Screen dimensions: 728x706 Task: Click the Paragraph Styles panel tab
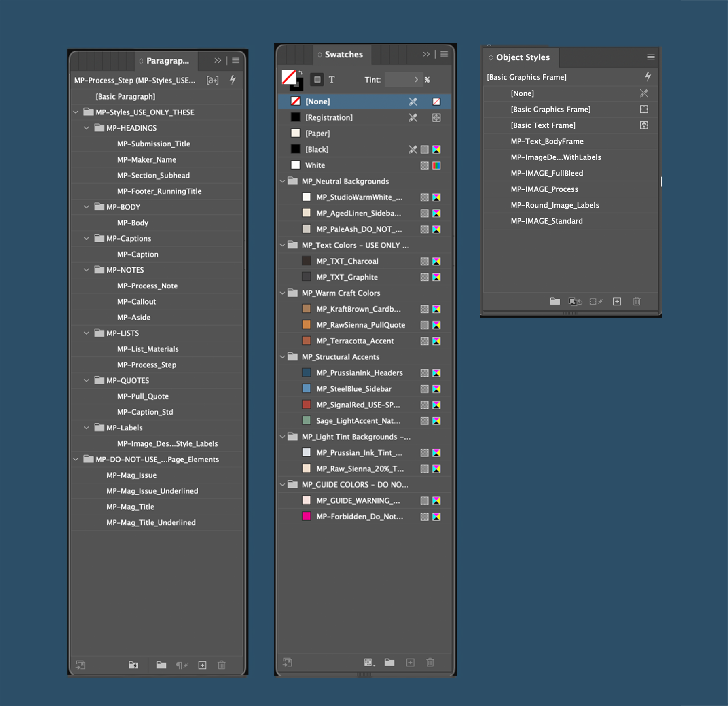[x=166, y=61]
